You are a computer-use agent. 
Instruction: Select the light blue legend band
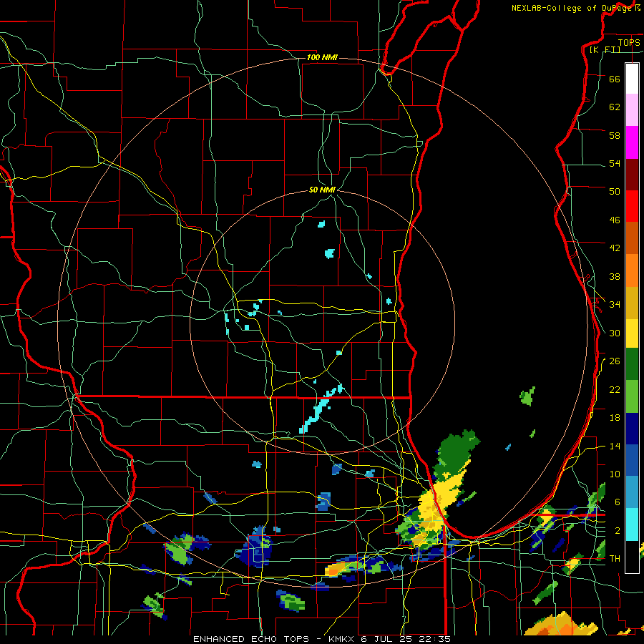pos(632,492)
